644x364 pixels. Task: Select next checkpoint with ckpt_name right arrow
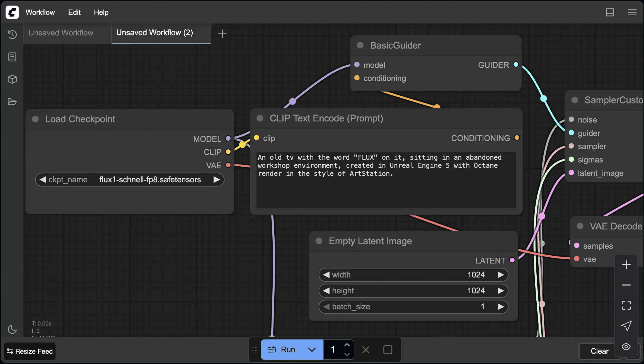click(217, 179)
